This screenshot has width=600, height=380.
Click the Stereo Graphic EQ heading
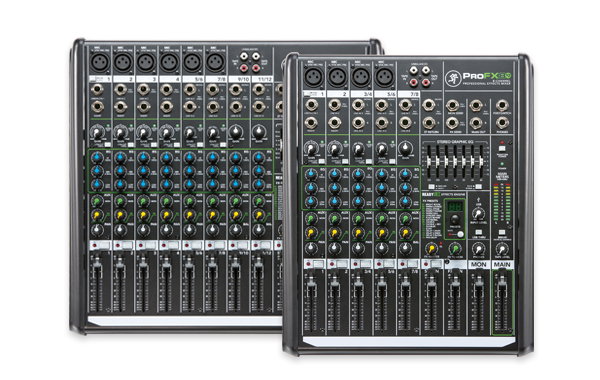point(455,142)
